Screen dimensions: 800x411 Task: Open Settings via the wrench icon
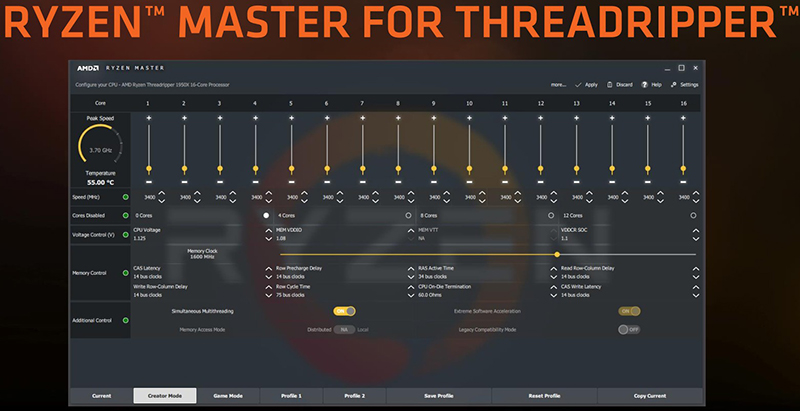tap(675, 85)
